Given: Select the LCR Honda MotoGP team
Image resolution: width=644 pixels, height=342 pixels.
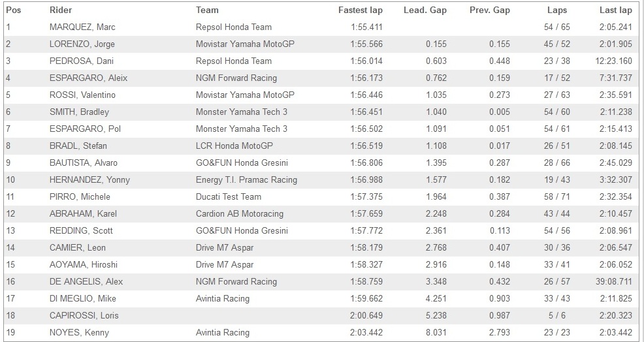Looking at the screenshot, I should [234, 146].
